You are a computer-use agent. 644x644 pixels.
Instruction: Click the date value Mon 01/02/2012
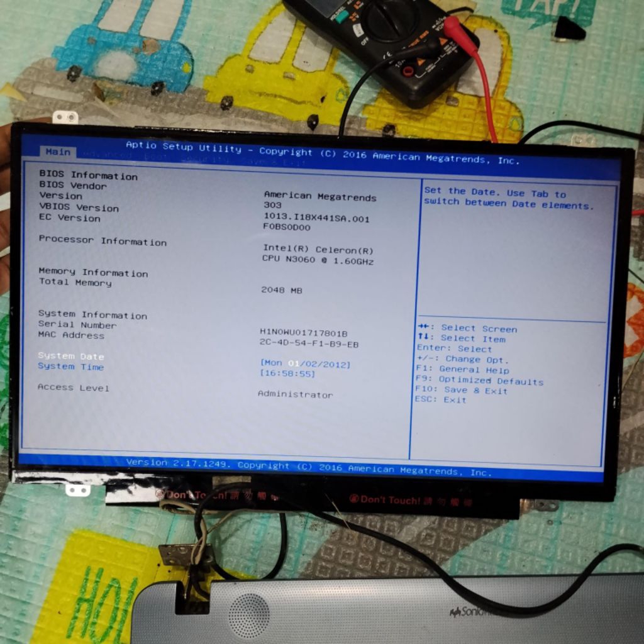(305, 364)
